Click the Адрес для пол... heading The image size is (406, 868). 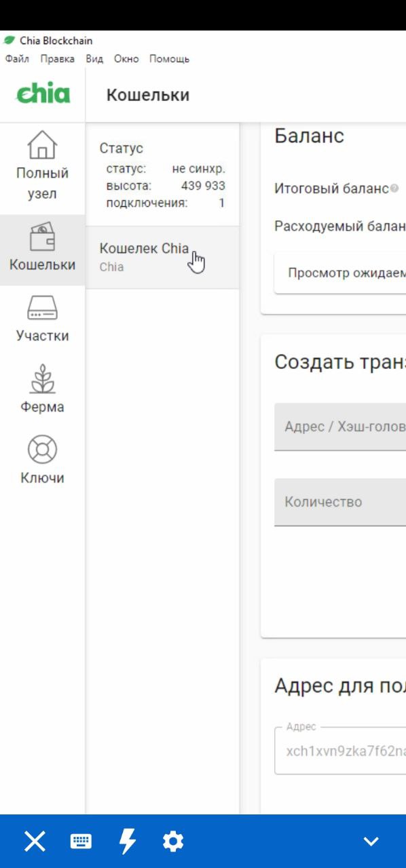click(340, 686)
